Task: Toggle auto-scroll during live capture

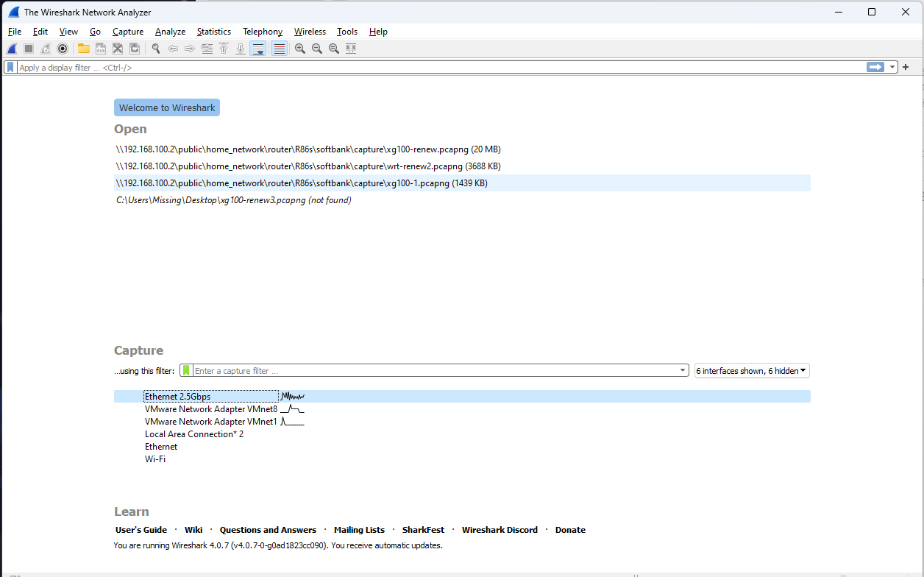Action: 258,49
